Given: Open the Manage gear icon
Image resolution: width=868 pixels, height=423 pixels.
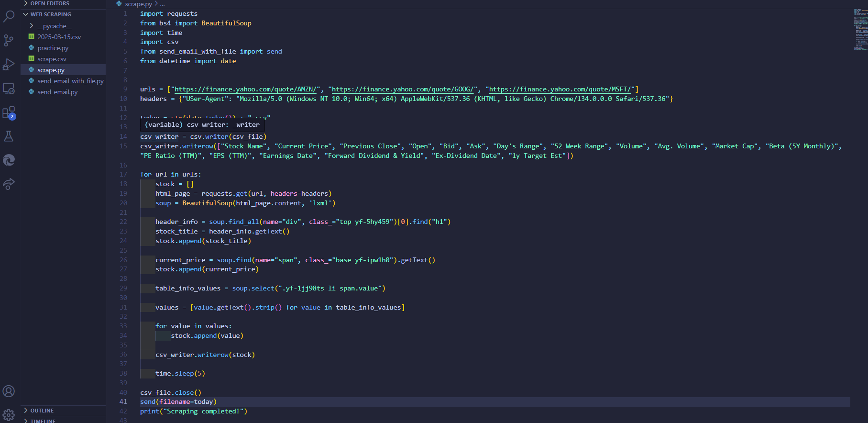Looking at the screenshot, I should click(x=9, y=415).
